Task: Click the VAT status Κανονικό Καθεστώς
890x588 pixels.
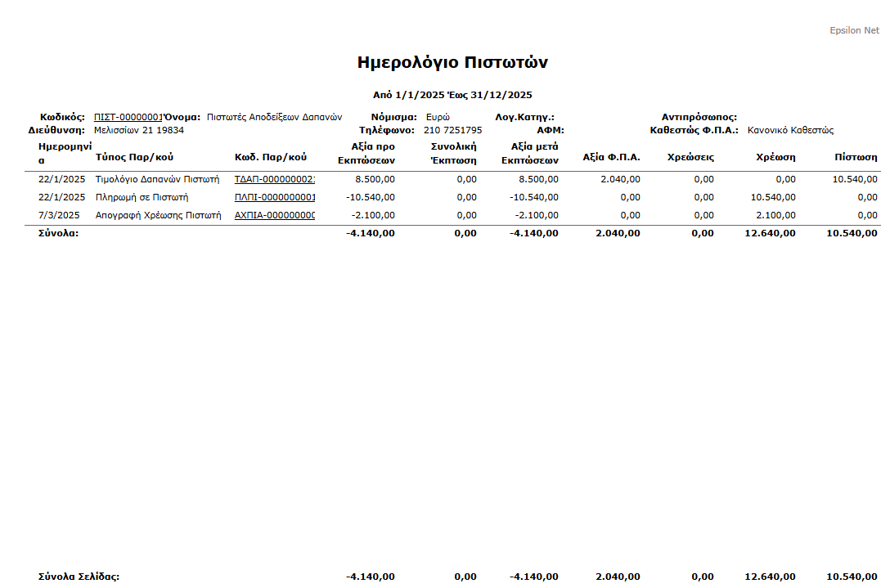Action: click(x=790, y=130)
